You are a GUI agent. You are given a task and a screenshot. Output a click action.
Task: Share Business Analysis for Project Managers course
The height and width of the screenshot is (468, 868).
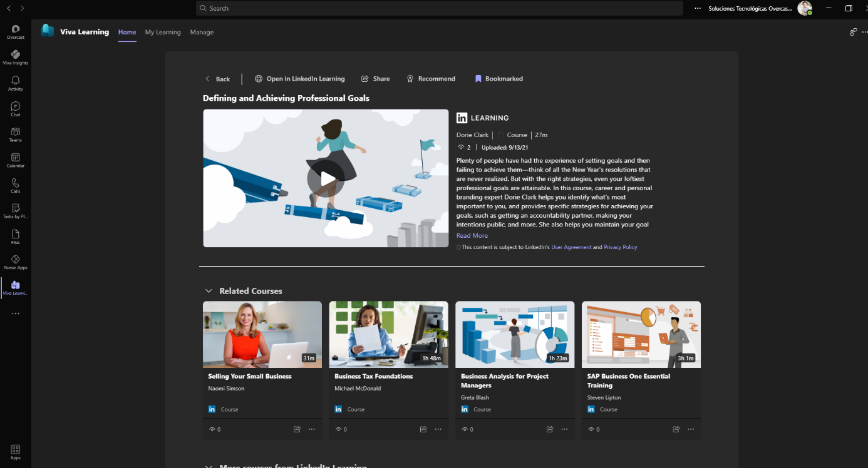pos(550,429)
